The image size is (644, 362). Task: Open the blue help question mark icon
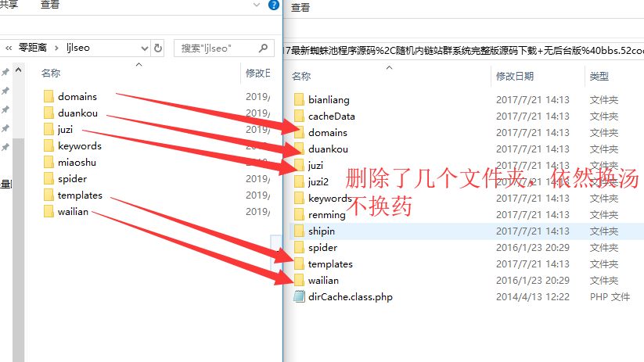point(274,5)
